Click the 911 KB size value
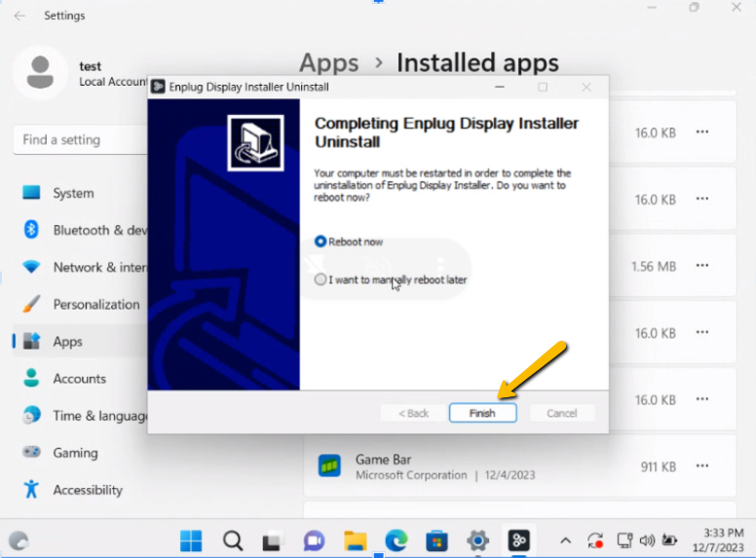This screenshot has height=558, width=756. point(659,466)
